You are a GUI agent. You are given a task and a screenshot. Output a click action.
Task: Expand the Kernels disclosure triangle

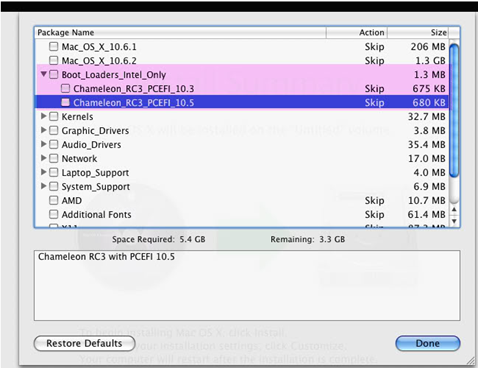[43, 116]
